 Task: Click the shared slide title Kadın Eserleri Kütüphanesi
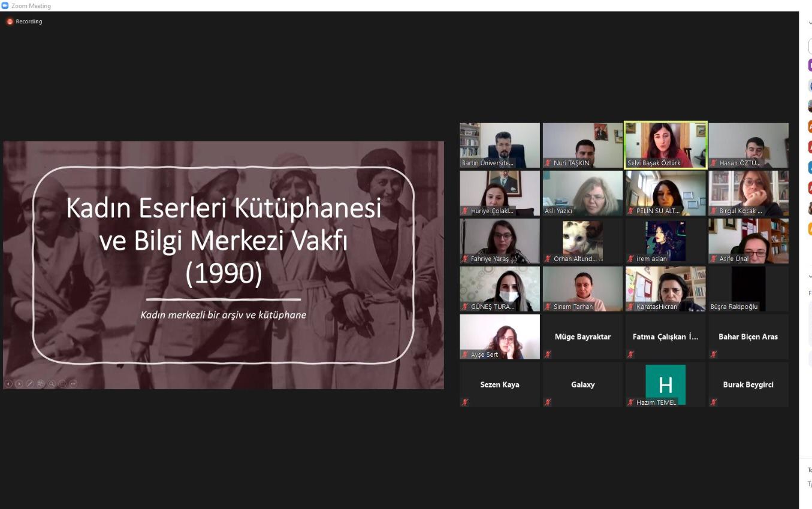[224, 208]
